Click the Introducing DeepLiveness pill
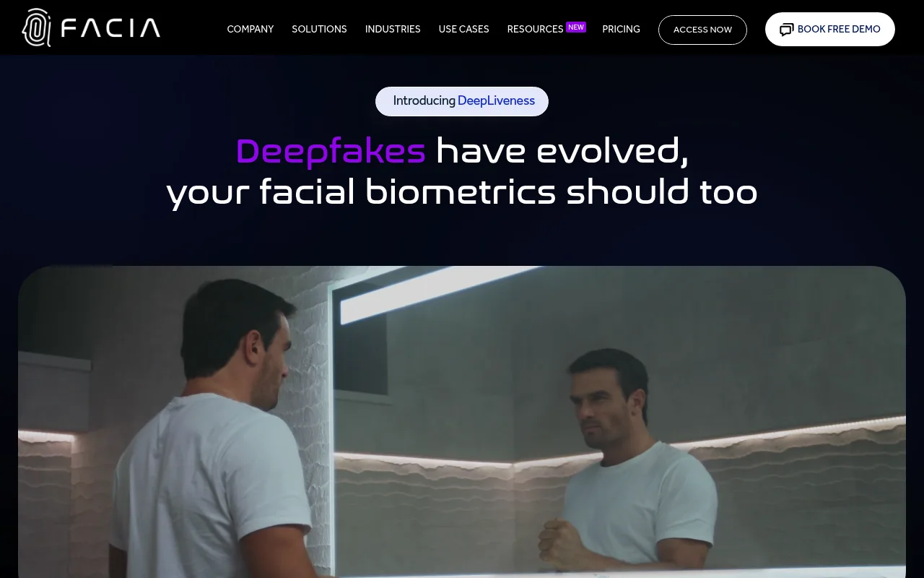This screenshot has width=924, height=578. (x=462, y=101)
